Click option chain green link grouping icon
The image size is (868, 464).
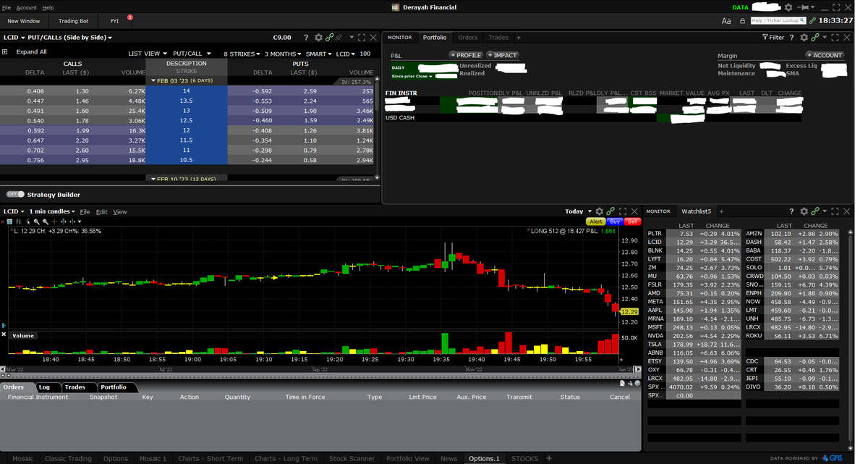pyautogui.click(x=329, y=37)
